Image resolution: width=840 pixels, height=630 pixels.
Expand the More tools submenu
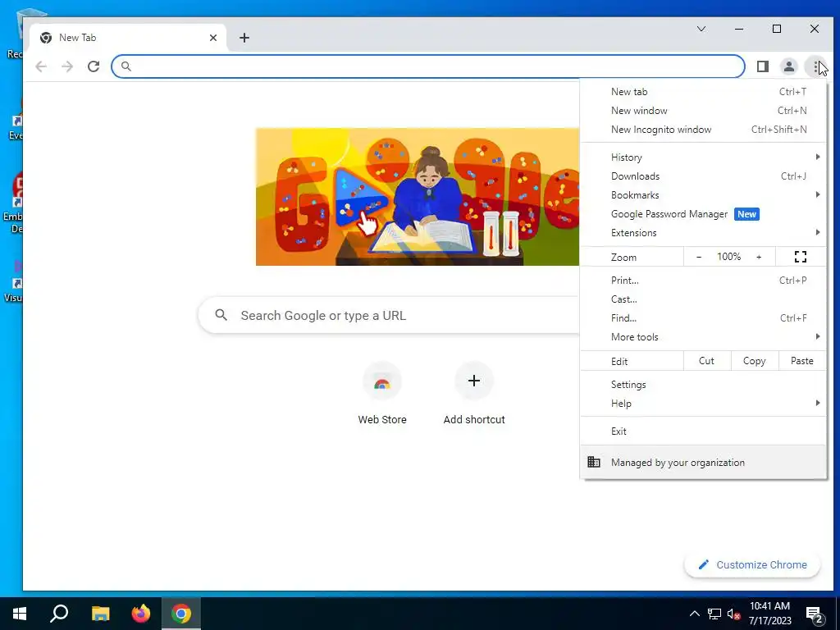coord(704,336)
